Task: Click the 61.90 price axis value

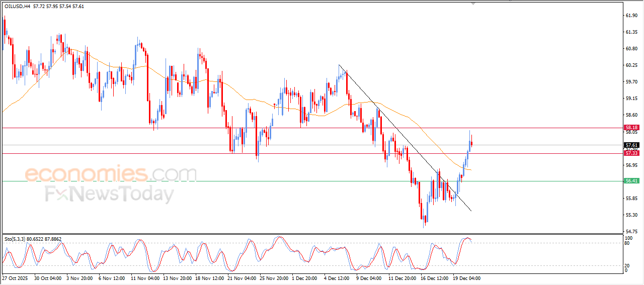Action: 632,16
